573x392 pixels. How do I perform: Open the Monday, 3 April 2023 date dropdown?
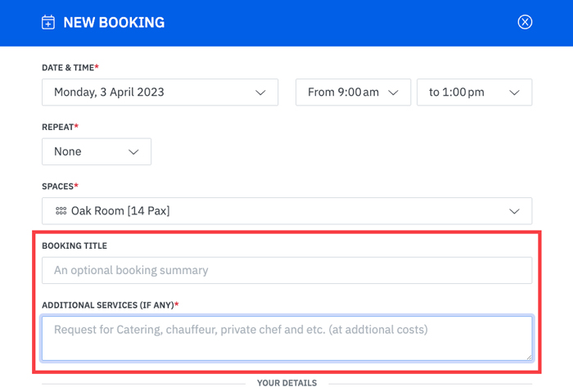tap(160, 92)
